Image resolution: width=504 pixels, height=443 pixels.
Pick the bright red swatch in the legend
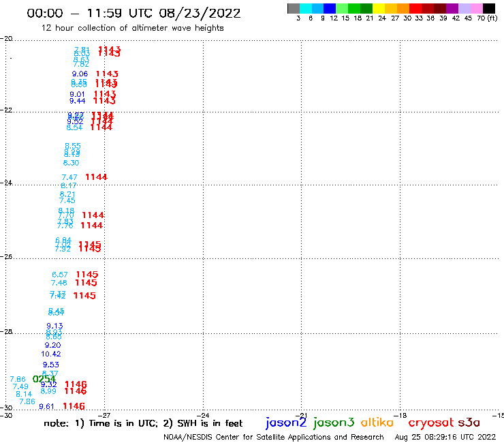415,8
